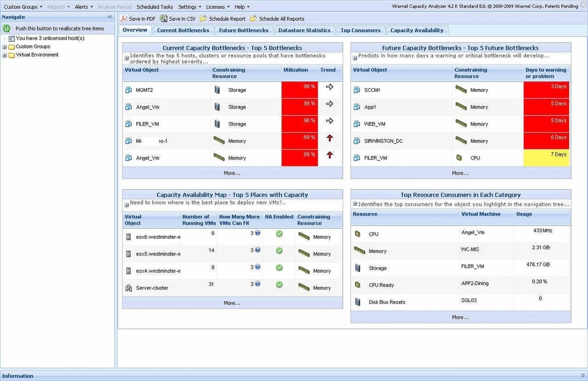Click the red upward trend arrow for Angel_Vm memory

coord(330,155)
